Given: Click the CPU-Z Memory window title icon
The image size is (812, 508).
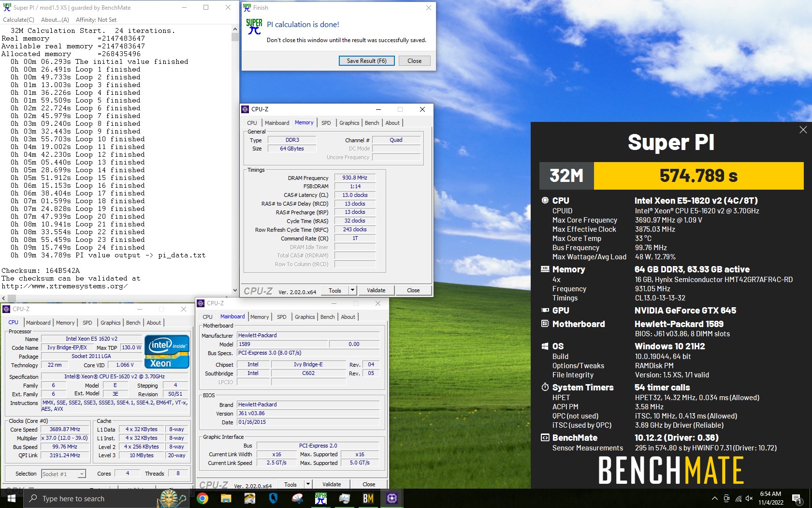Looking at the screenshot, I should [245, 109].
